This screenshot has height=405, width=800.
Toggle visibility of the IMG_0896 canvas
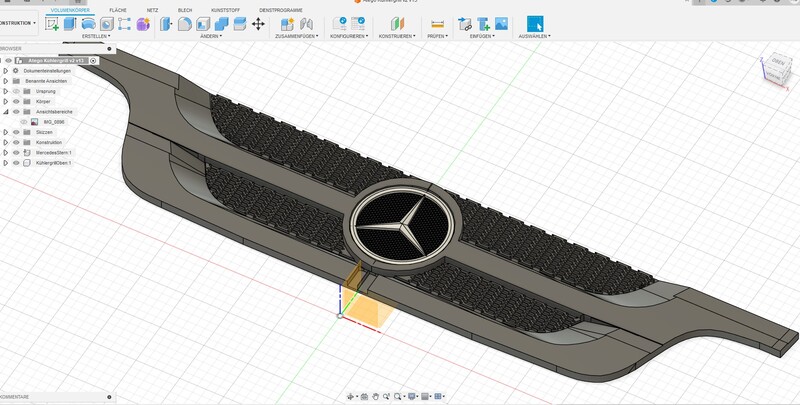23,122
